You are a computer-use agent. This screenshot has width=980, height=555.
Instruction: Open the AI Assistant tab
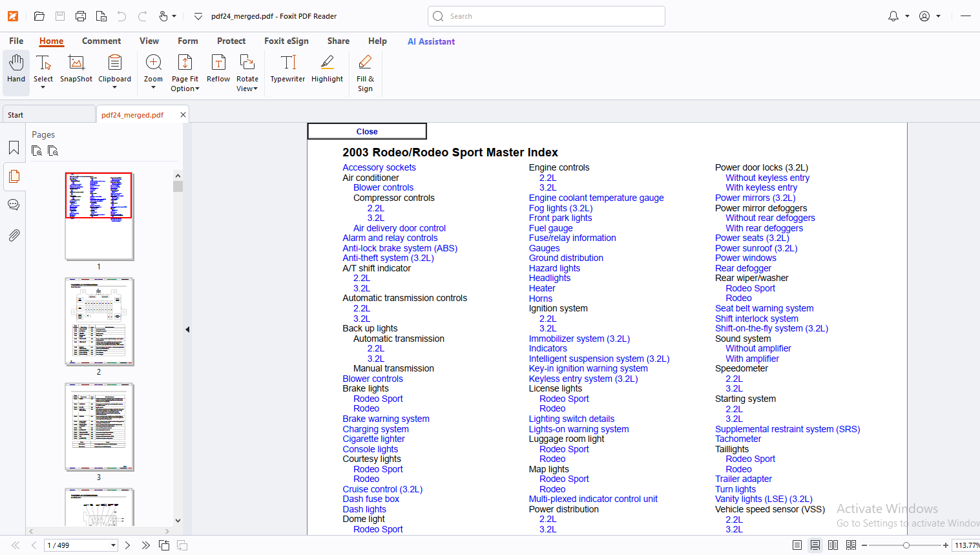[x=431, y=41]
